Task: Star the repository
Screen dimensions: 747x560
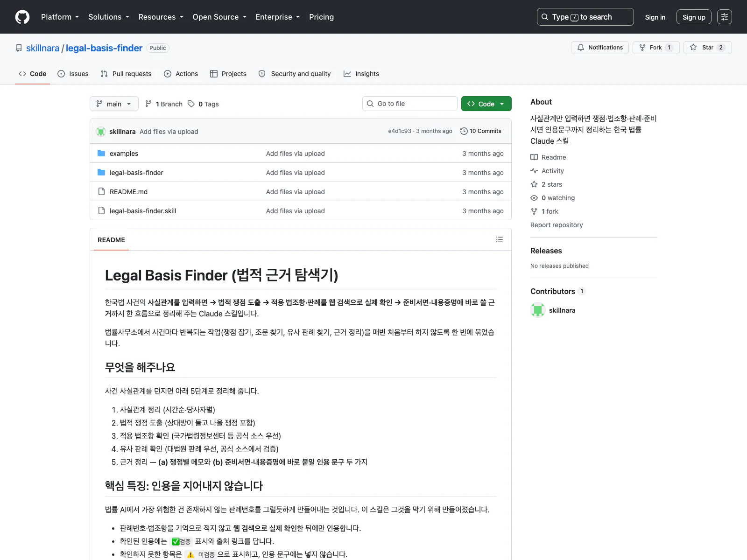Action: (707, 48)
